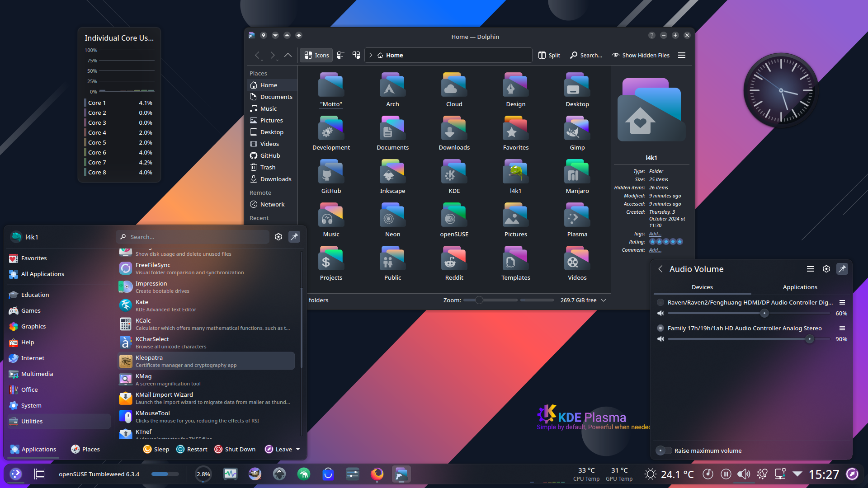The width and height of the screenshot is (868, 488).
Task: Open the openSUSE folder
Action: (x=454, y=220)
